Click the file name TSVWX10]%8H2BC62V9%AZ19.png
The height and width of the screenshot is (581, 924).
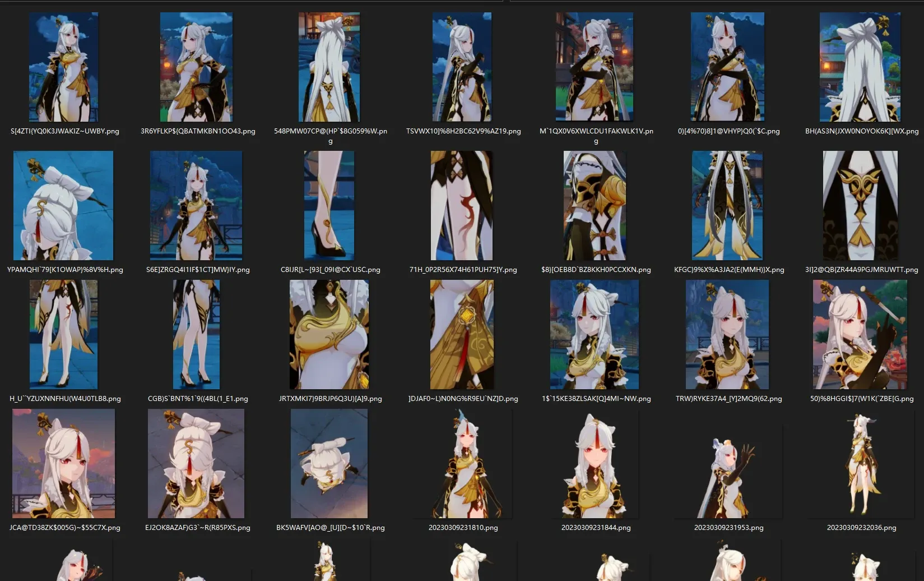click(463, 131)
